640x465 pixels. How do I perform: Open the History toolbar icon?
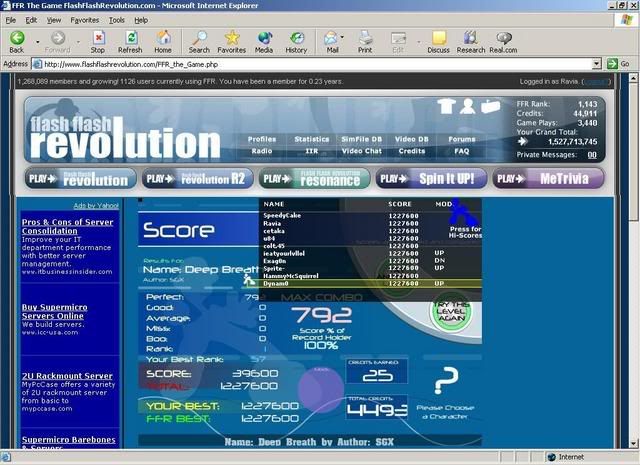tap(296, 41)
